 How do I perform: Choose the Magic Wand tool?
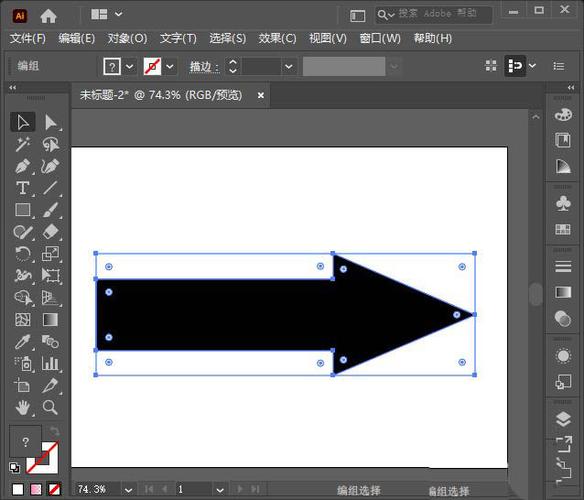click(23, 144)
